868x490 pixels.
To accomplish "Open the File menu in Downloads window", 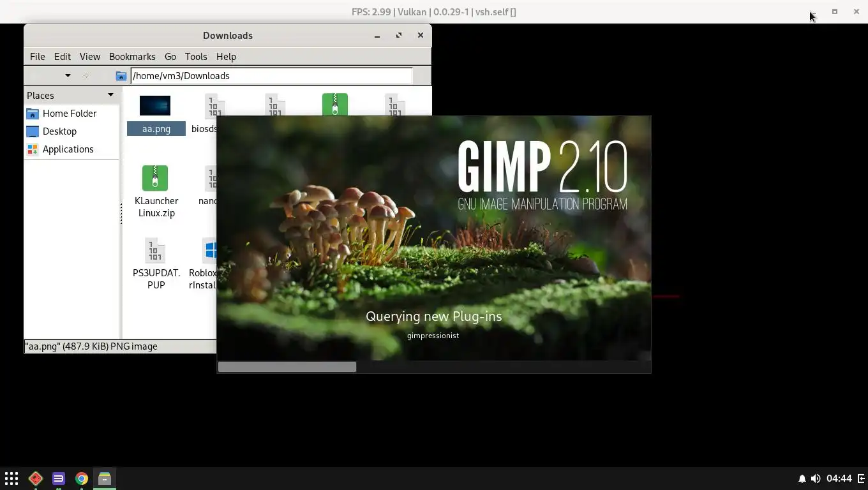I will coord(37,56).
